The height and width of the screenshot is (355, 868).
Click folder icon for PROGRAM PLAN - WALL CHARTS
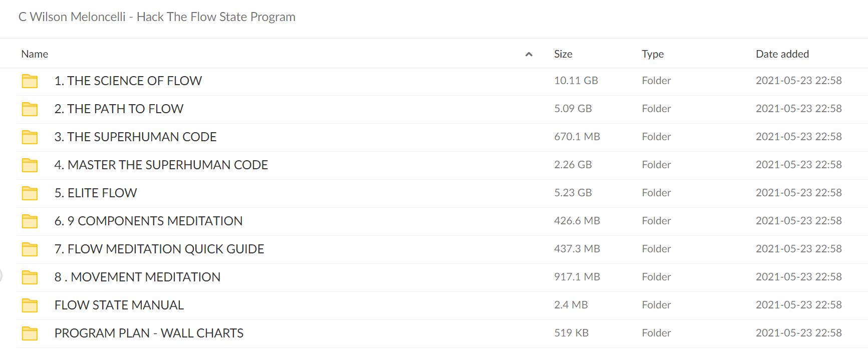click(x=30, y=333)
